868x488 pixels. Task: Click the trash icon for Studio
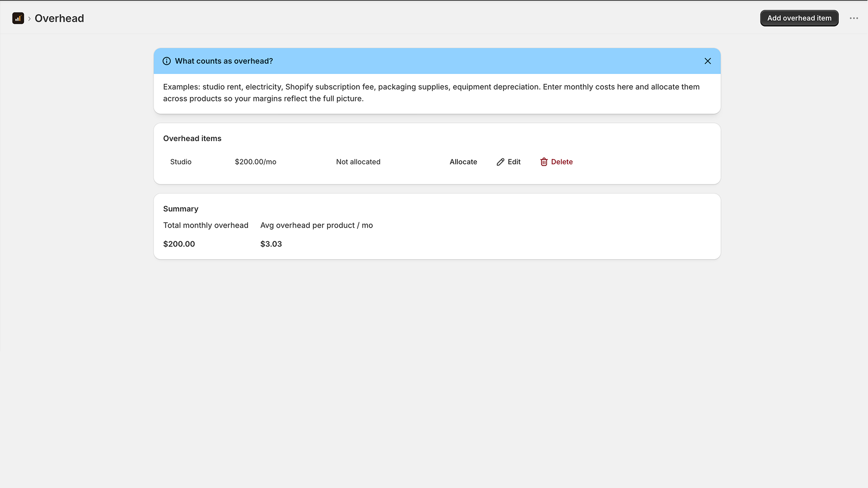(544, 162)
